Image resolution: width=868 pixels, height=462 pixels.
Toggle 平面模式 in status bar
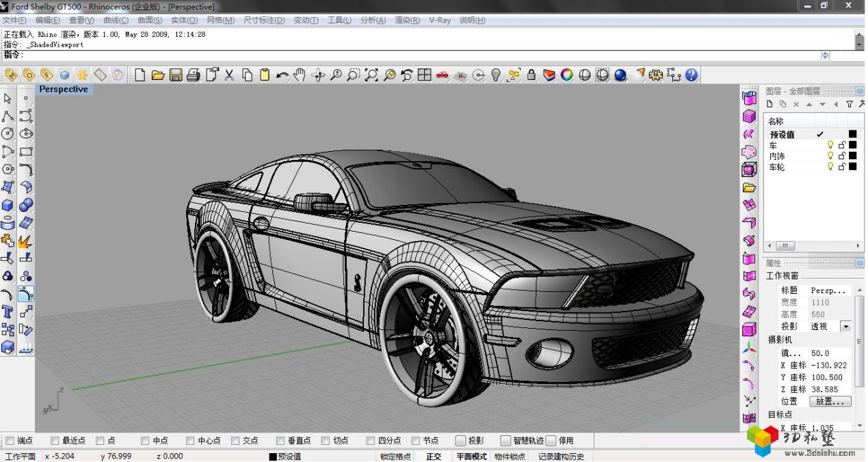tap(471, 457)
